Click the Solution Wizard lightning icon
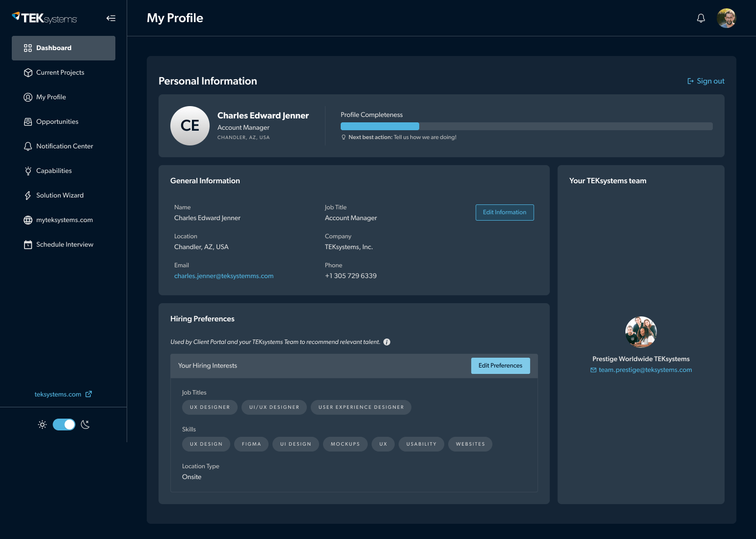Viewport: 756px width, 539px height. pyautogui.click(x=28, y=196)
